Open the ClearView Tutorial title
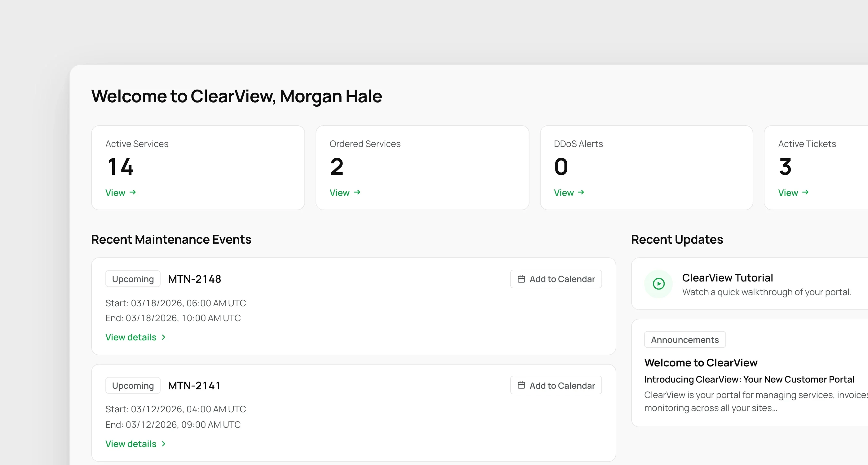 click(x=728, y=278)
